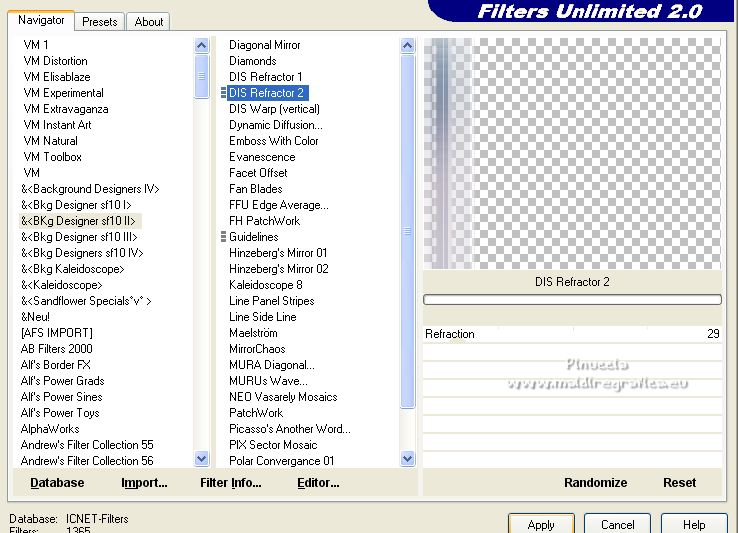Viewport: 738px width, 533px height.
Task: Select MURU's Wave... filter
Action: (268, 381)
